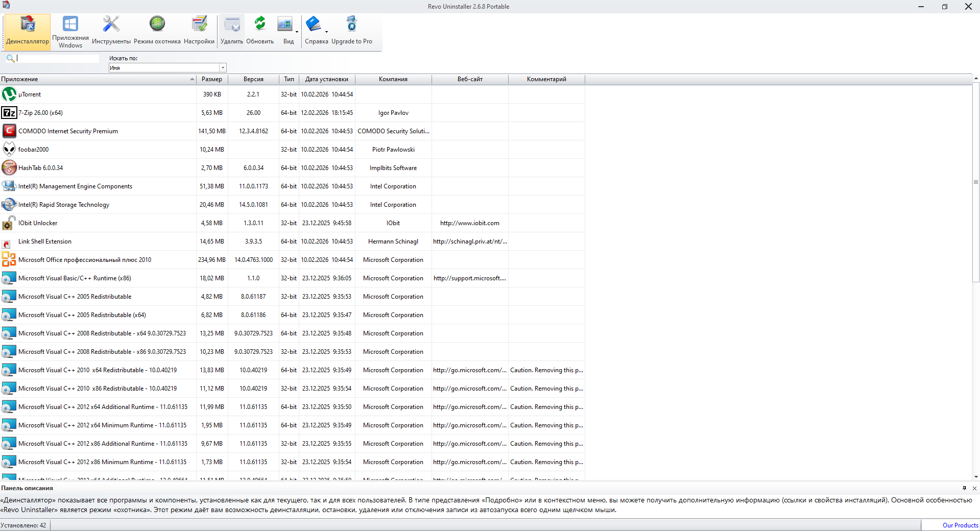Open the Upgrade to Pro icon

click(x=351, y=31)
